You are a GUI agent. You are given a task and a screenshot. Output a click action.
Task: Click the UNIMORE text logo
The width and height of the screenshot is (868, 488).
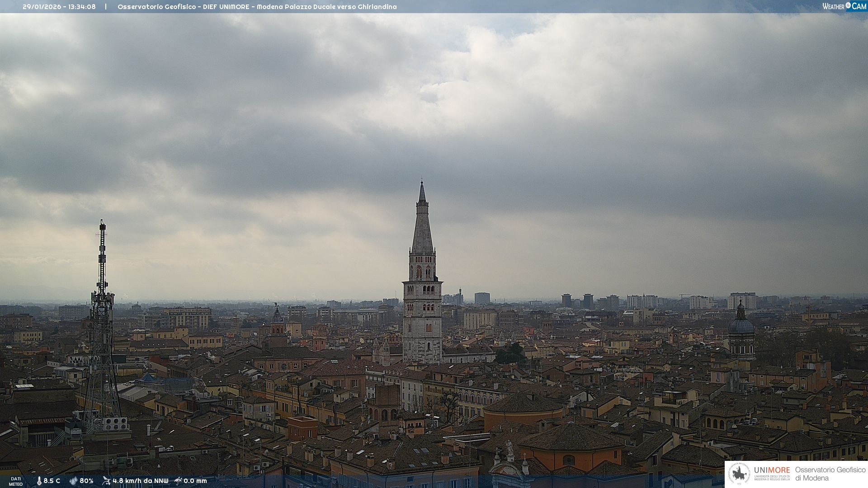click(x=772, y=470)
